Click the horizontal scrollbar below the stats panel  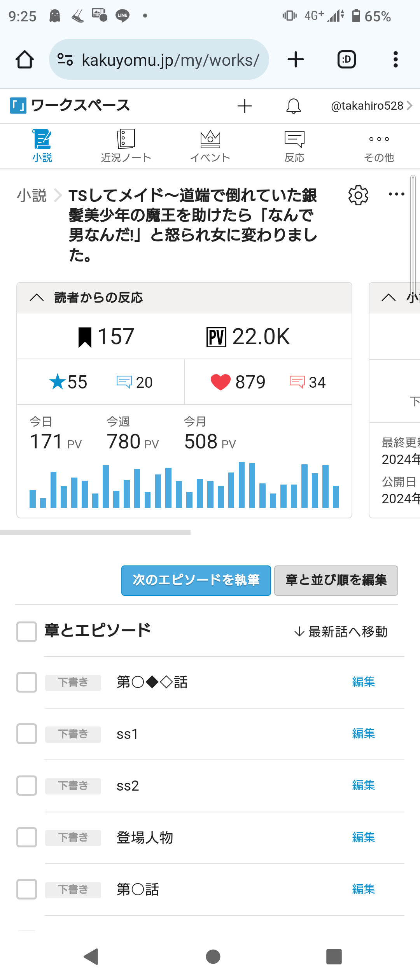click(95, 532)
